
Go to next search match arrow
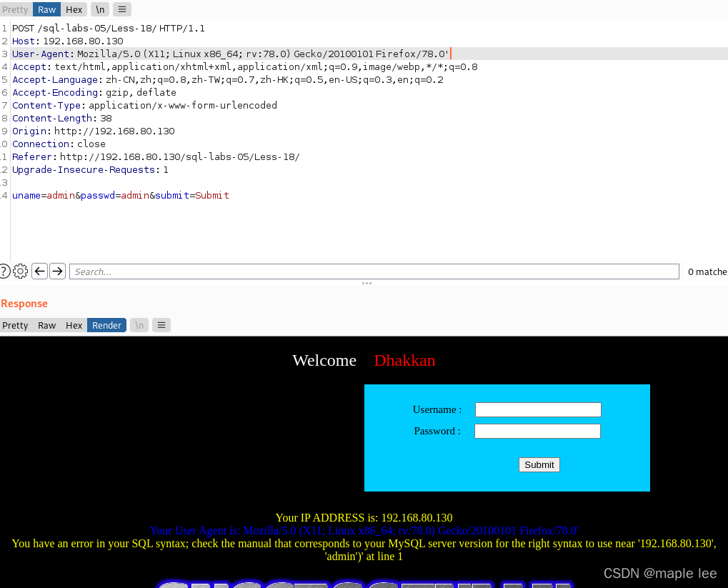[57, 271]
